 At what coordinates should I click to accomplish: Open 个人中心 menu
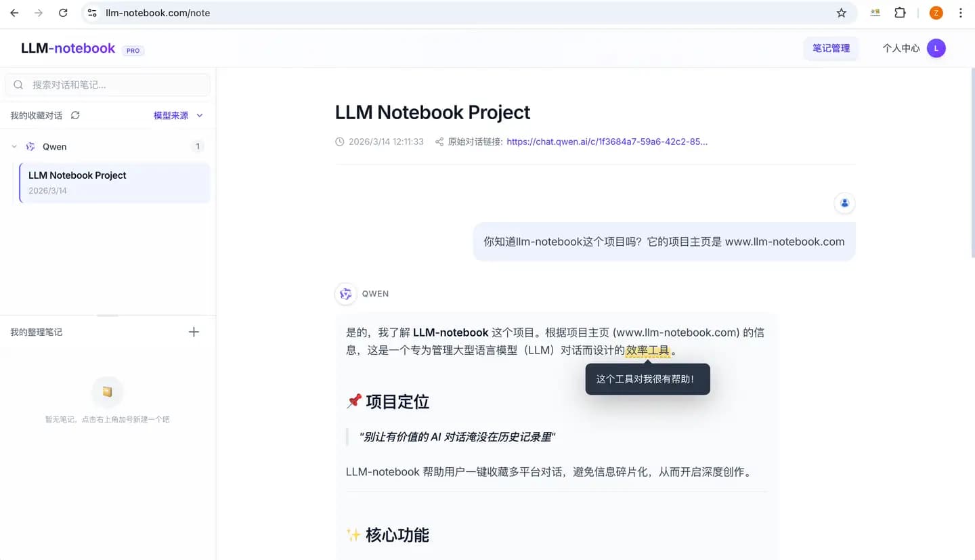point(901,48)
